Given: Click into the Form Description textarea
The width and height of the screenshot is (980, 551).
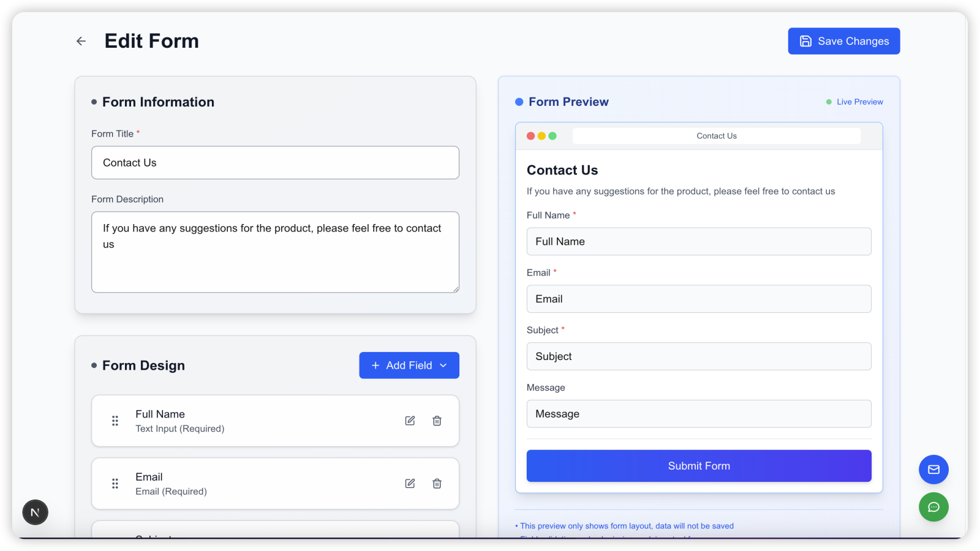Looking at the screenshot, I should click(275, 252).
